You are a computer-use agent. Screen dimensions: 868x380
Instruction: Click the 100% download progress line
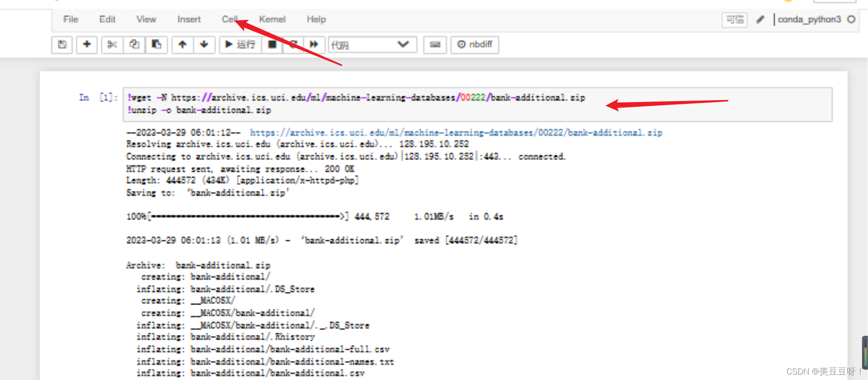(315, 216)
